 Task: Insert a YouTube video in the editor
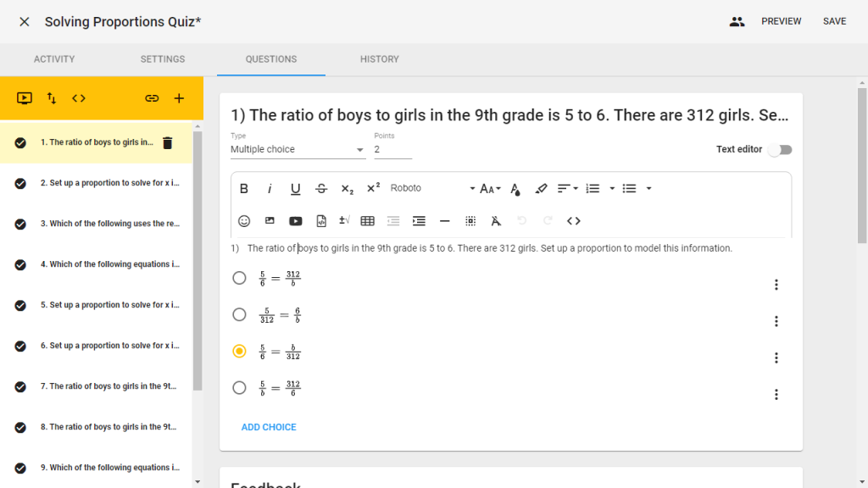[295, 221]
